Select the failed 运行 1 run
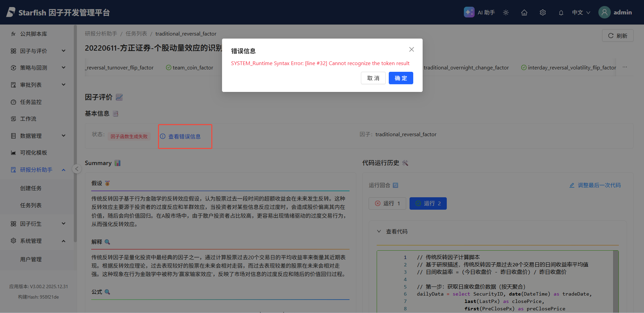The width and height of the screenshot is (644, 313). (x=387, y=203)
